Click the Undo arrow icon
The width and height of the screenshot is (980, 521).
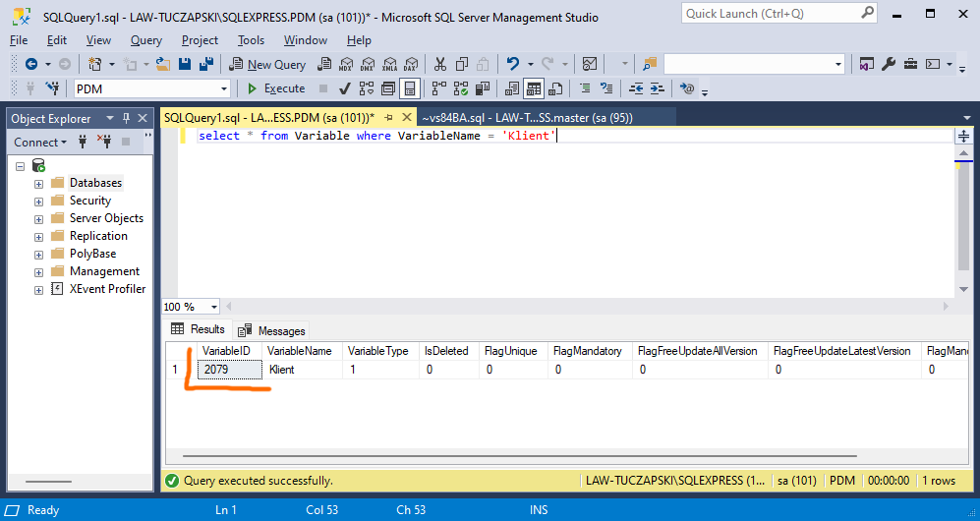[512, 64]
